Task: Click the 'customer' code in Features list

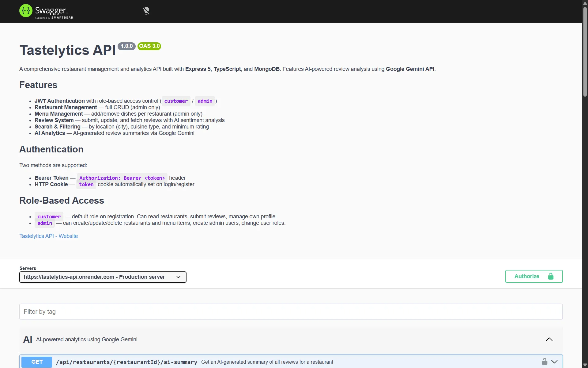Action: 176,101
